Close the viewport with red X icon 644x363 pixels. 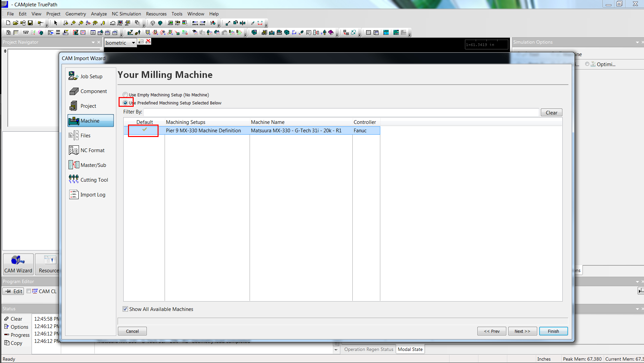148,41
